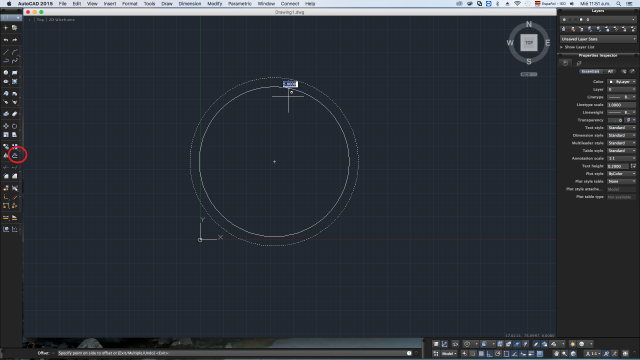Open the Linetype dropdown
Screen dimensions: 640x360
(622, 97)
